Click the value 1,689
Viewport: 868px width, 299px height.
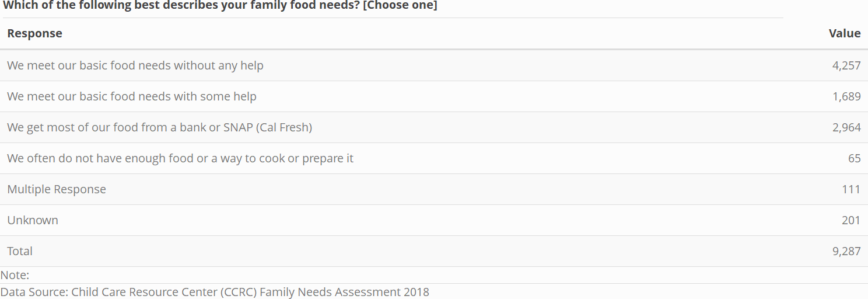[x=846, y=96]
